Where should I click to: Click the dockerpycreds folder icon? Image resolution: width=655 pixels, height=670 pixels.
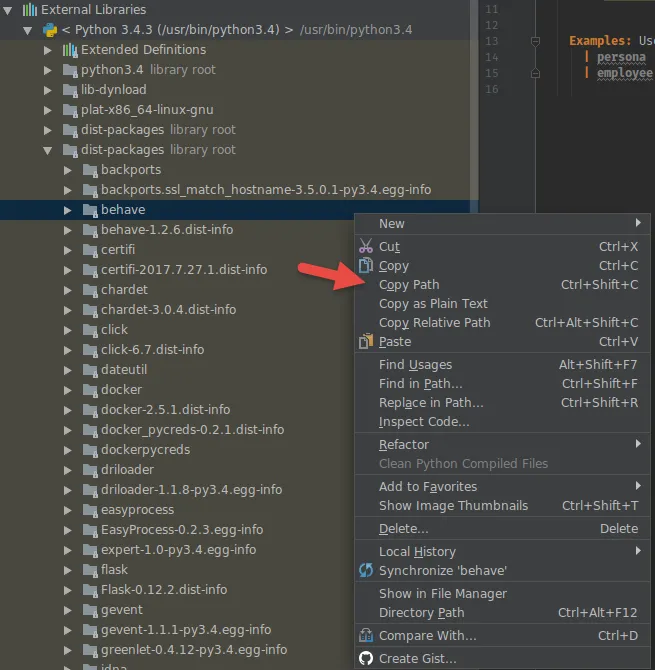pyautogui.click(x=90, y=450)
